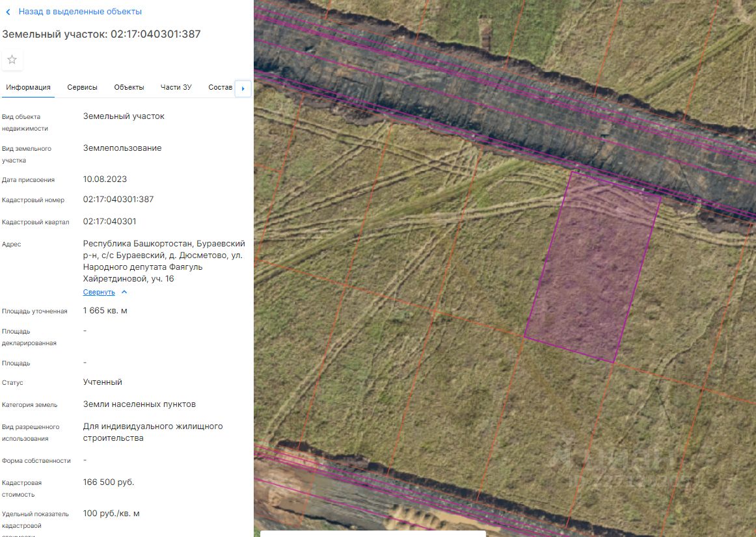The image size is (756, 537).
Task: Select land category Земли населенных пунктов
Action: 139,404
